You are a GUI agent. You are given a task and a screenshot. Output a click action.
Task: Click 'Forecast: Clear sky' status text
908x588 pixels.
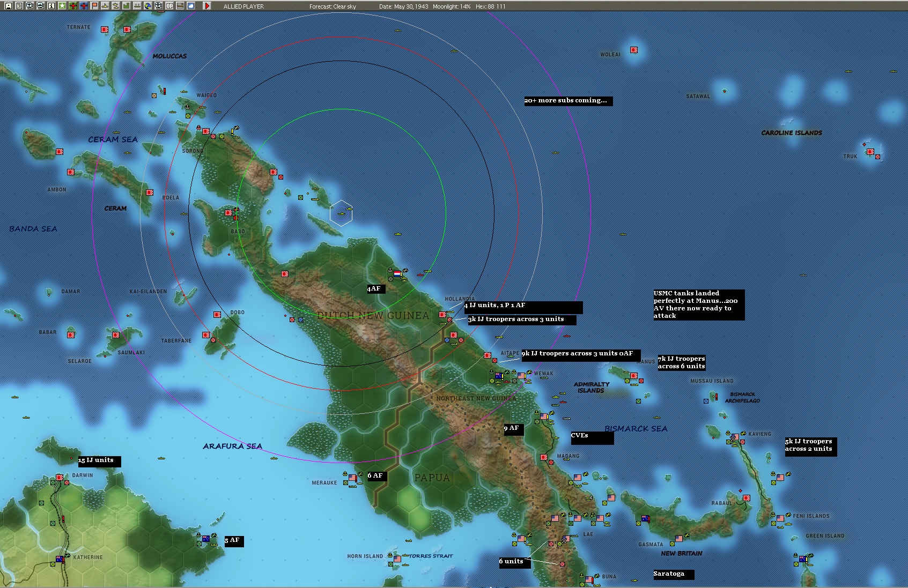tap(333, 6)
